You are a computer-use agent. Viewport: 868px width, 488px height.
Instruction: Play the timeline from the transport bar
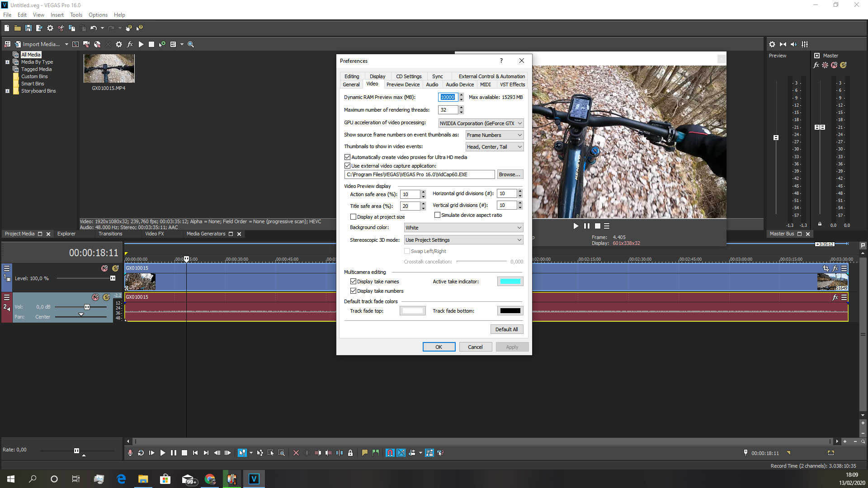163,453
